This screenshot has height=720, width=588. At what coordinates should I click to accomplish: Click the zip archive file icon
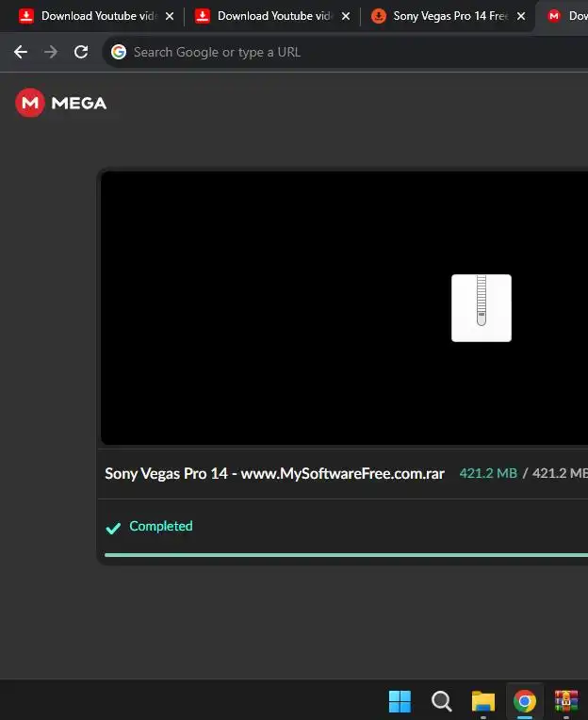tap(482, 308)
